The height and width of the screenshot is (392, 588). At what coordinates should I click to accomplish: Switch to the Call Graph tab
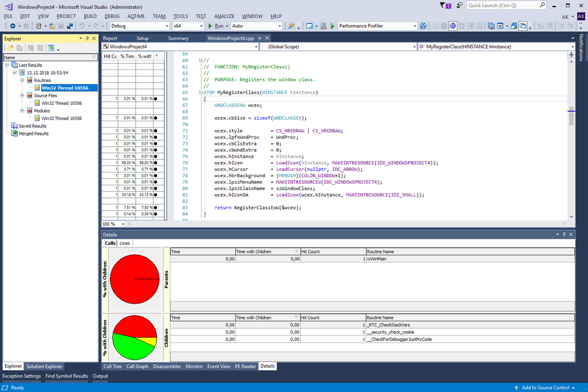pos(137,366)
